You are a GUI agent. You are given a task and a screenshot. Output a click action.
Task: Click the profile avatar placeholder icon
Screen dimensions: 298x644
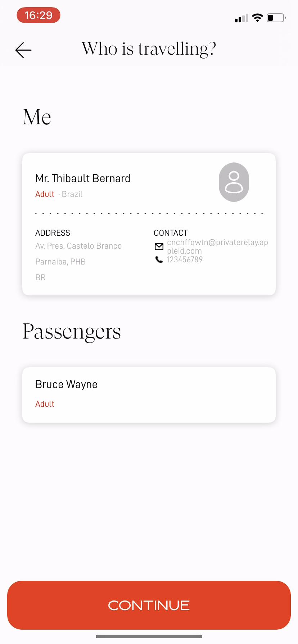point(234,182)
